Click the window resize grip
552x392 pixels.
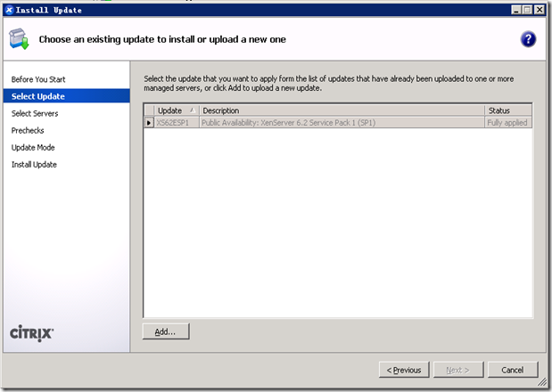[x=542, y=382]
